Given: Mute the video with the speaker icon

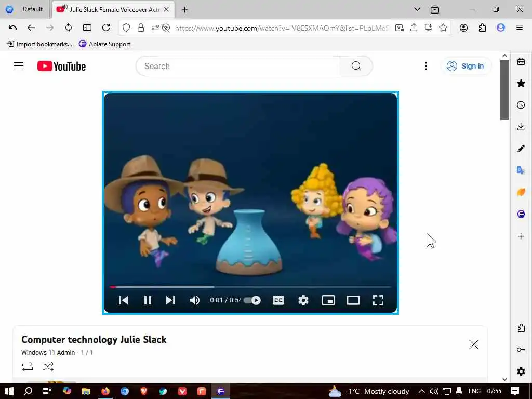Looking at the screenshot, I should tap(195, 300).
